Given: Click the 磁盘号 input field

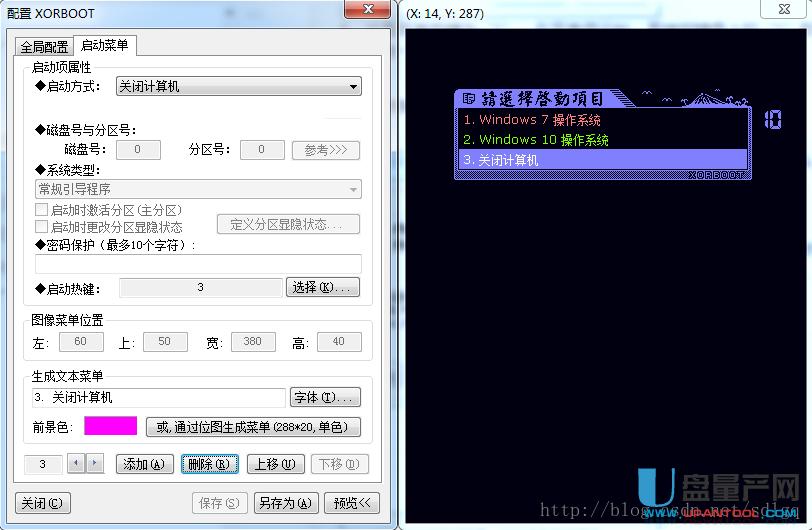Looking at the screenshot, I should click(138, 150).
